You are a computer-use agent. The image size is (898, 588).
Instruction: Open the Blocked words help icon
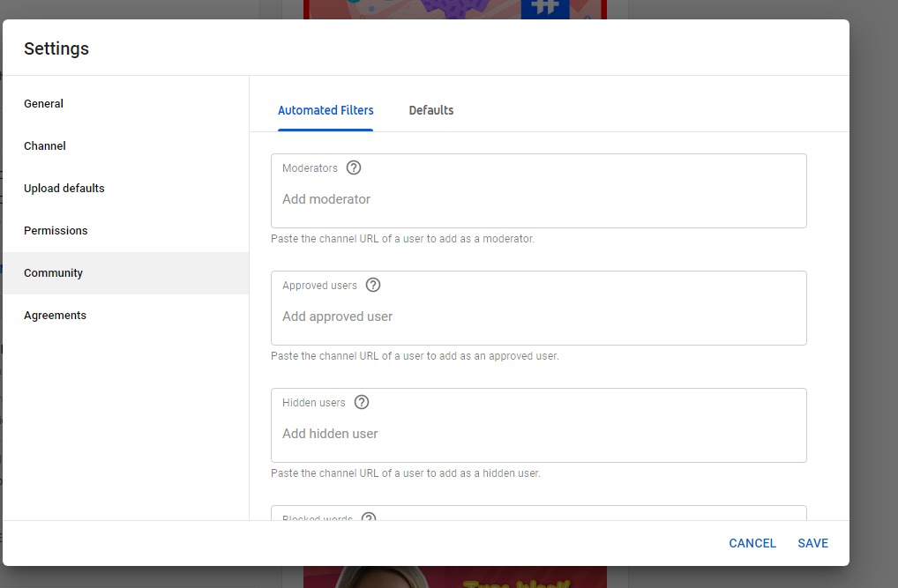pyautogui.click(x=369, y=517)
